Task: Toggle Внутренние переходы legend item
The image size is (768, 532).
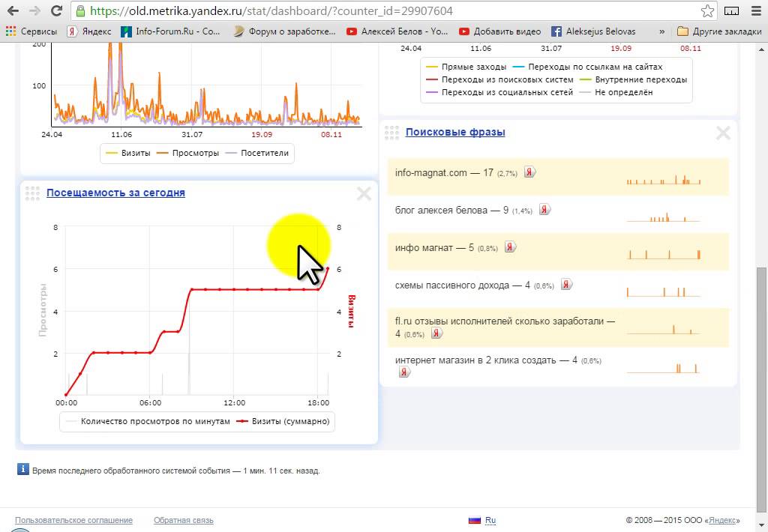Action: [633, 79]
